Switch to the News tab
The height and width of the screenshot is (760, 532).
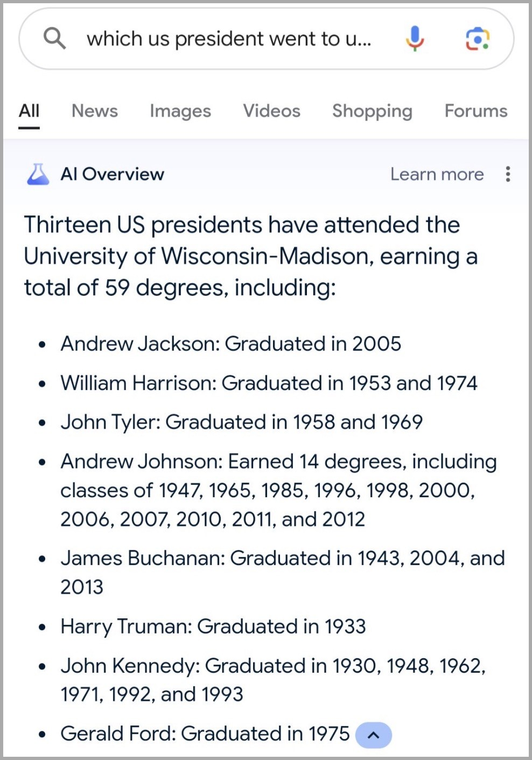coord(94,111)
